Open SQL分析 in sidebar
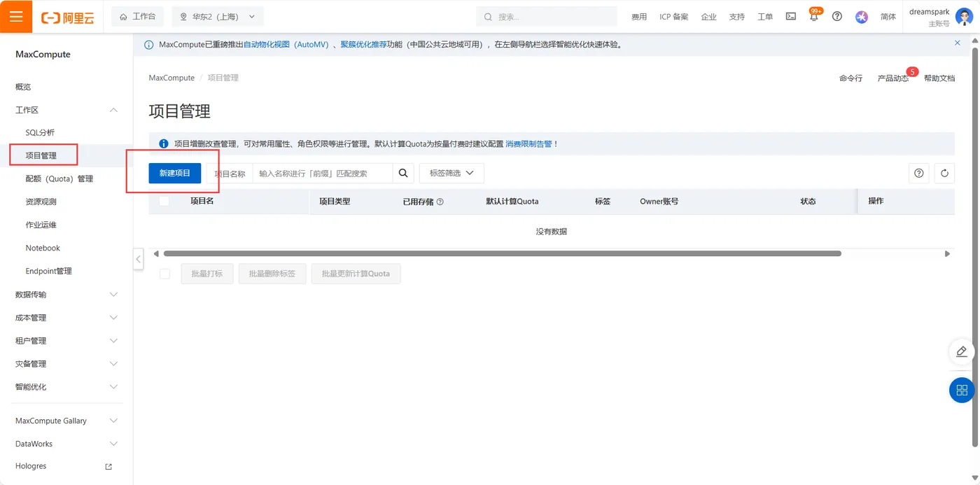This screenshot has height=485, width=980. 40,132
